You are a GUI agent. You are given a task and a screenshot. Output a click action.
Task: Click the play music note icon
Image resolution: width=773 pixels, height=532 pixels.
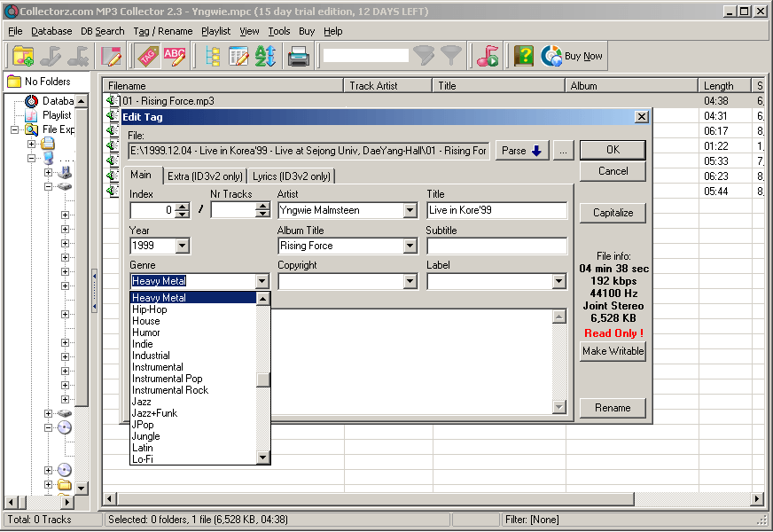pos(487,57)
